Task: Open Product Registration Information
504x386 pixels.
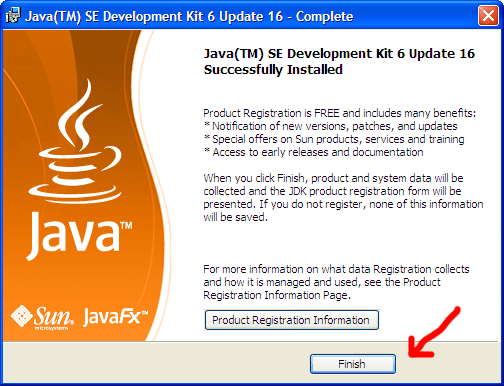Action: (x=291, y=320)
